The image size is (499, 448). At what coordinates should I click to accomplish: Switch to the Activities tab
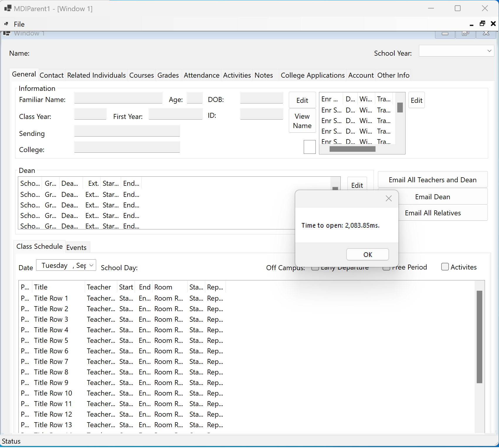click(x=237, y=75)
